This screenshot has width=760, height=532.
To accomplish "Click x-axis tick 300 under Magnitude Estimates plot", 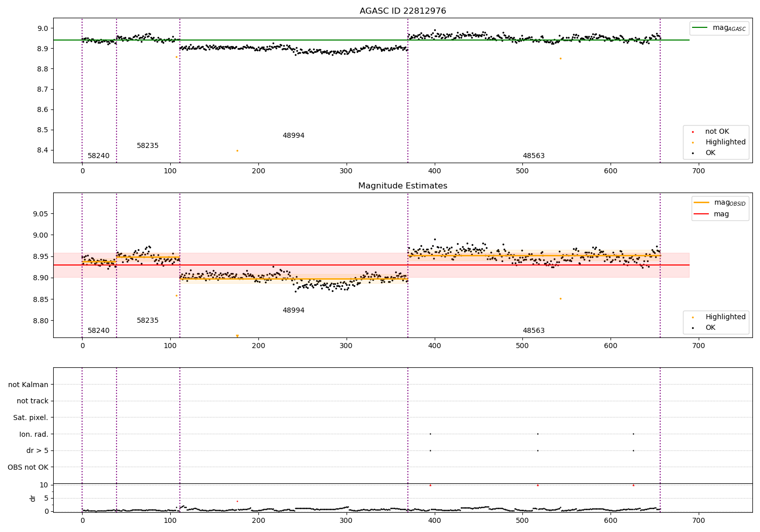I will pyautogui.click(x=347, y=346).
